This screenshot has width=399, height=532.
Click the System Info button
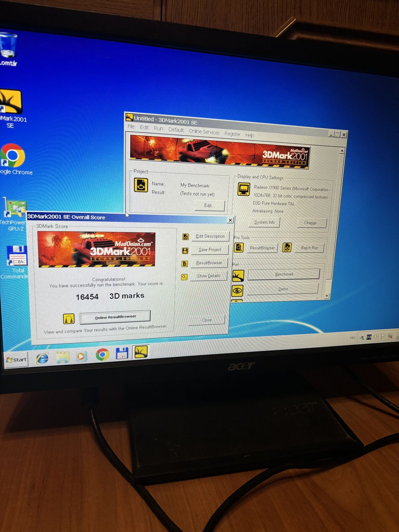coord(264,222)
